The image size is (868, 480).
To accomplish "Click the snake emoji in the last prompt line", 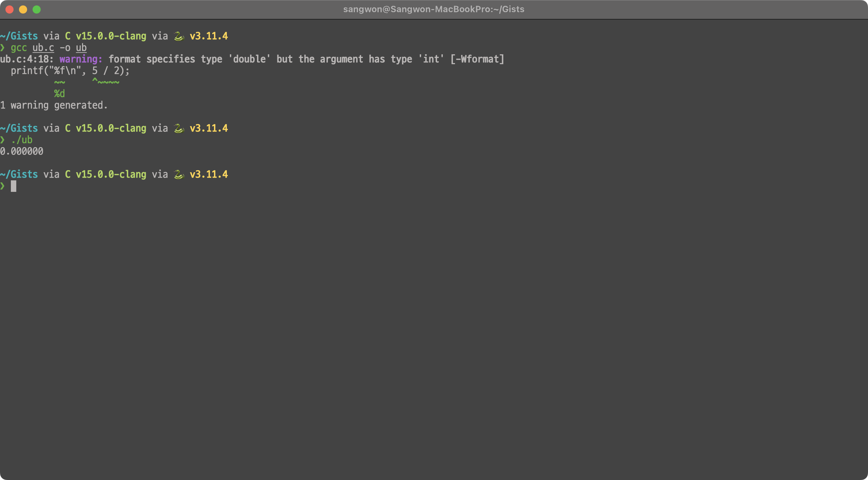I will (x=179, y=174).
